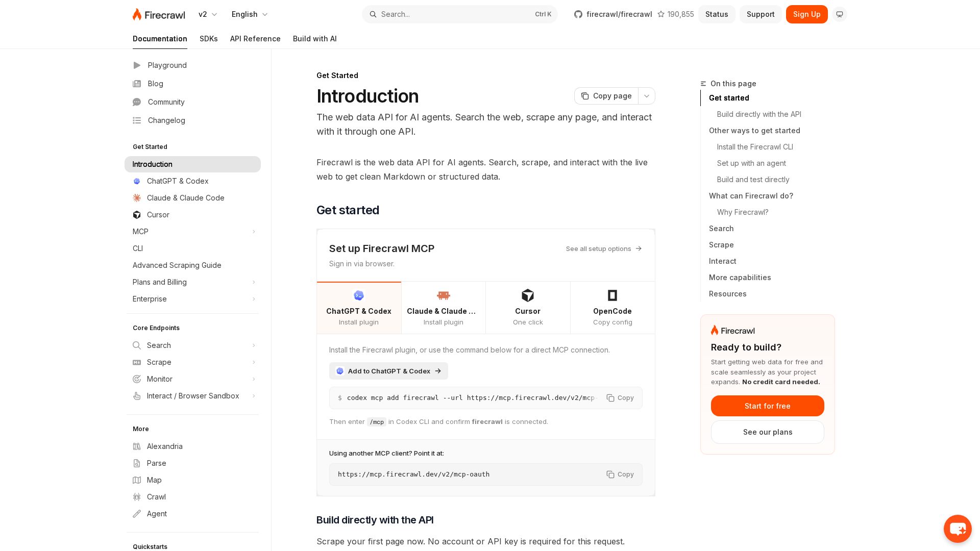This screenshot has width=980, height=551.
Task: Select the ChatGPT & Codex sidebar icon
Action: (137, 181)
